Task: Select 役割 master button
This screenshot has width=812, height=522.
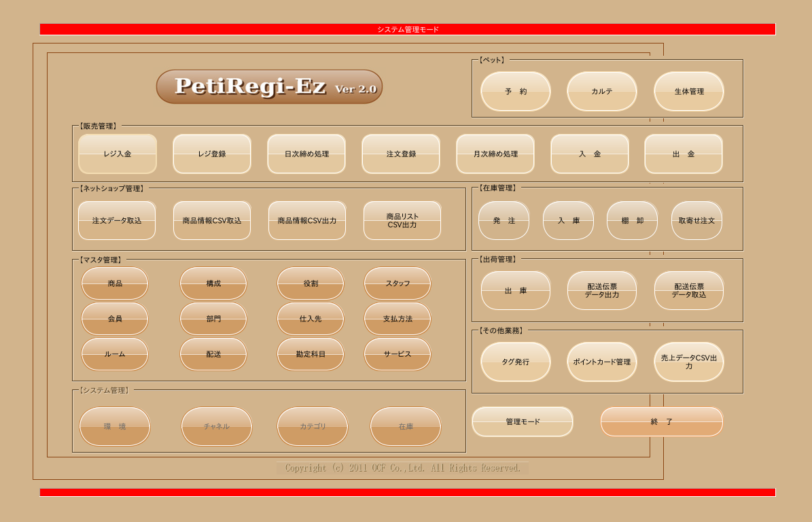Action: tap(311, 283)
